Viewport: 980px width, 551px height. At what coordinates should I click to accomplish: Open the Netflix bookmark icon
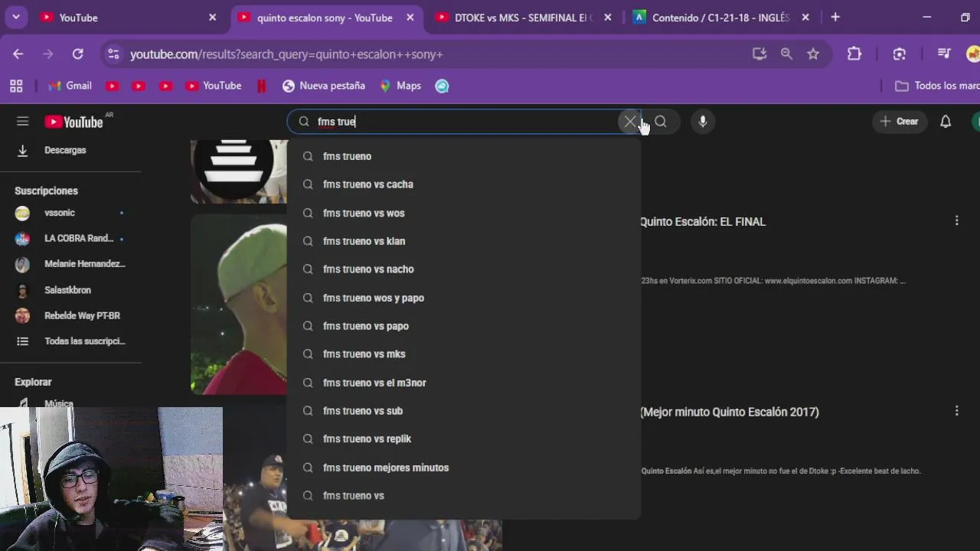(262, 86)
